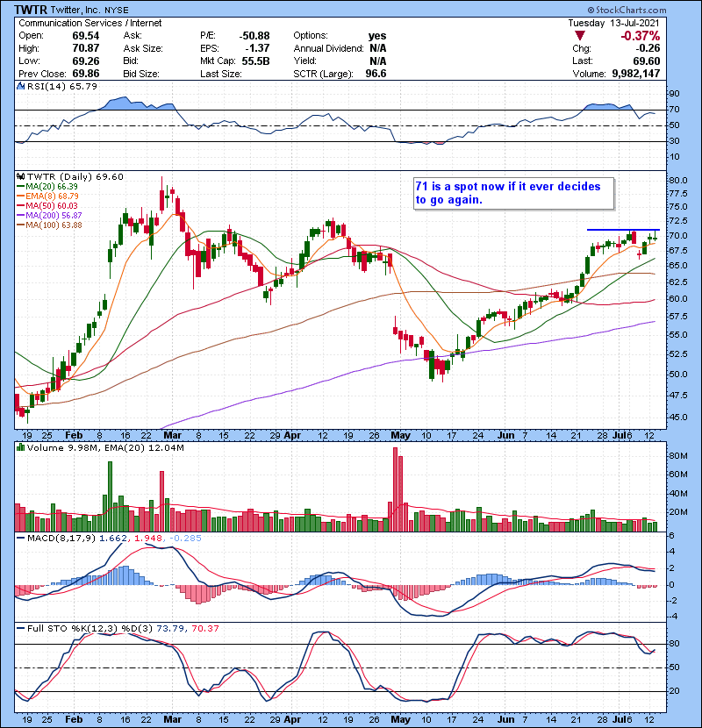Click the Volume value 9,982,147
Screen dimensions: 702x728
tap(636, 74)
